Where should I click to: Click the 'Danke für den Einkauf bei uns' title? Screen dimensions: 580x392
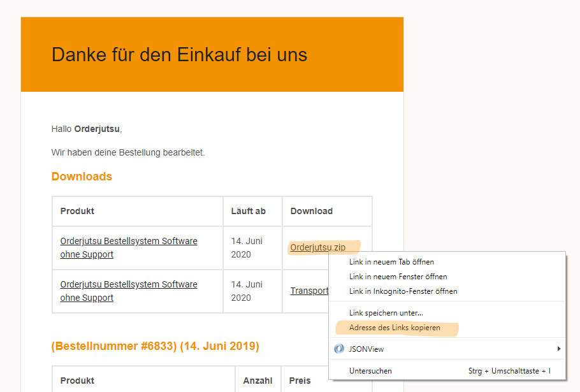[x=179, y=55]
